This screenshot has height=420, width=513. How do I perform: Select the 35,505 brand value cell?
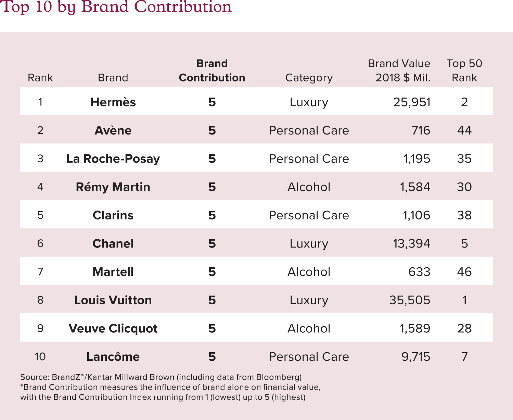click(x=410, y=300)
